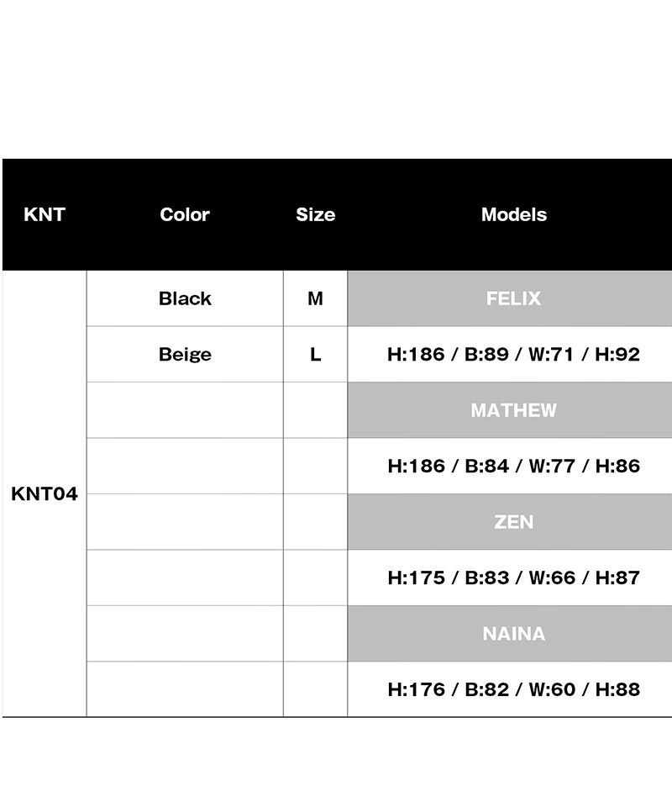Choose the Beige color cell

185,354
